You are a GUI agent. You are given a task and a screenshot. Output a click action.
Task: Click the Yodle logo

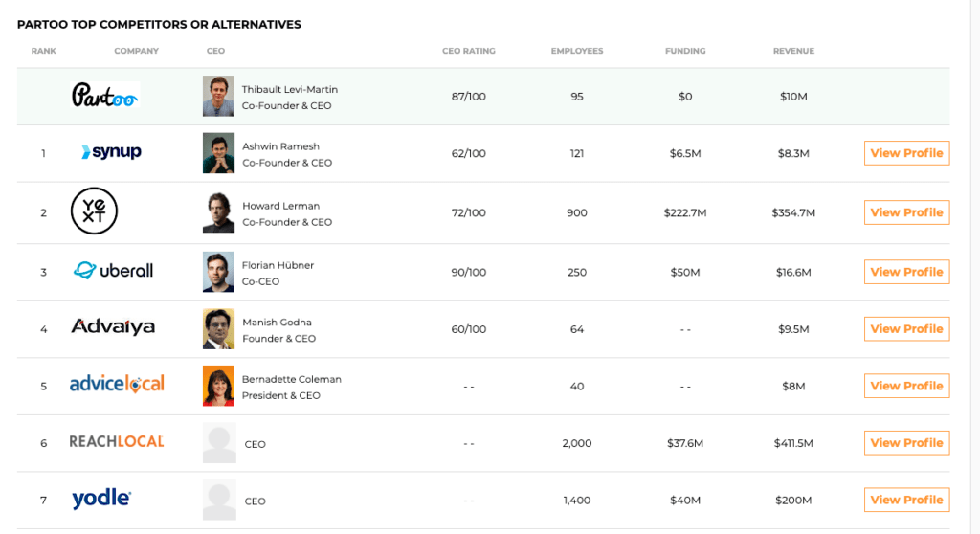click(101, 499)
